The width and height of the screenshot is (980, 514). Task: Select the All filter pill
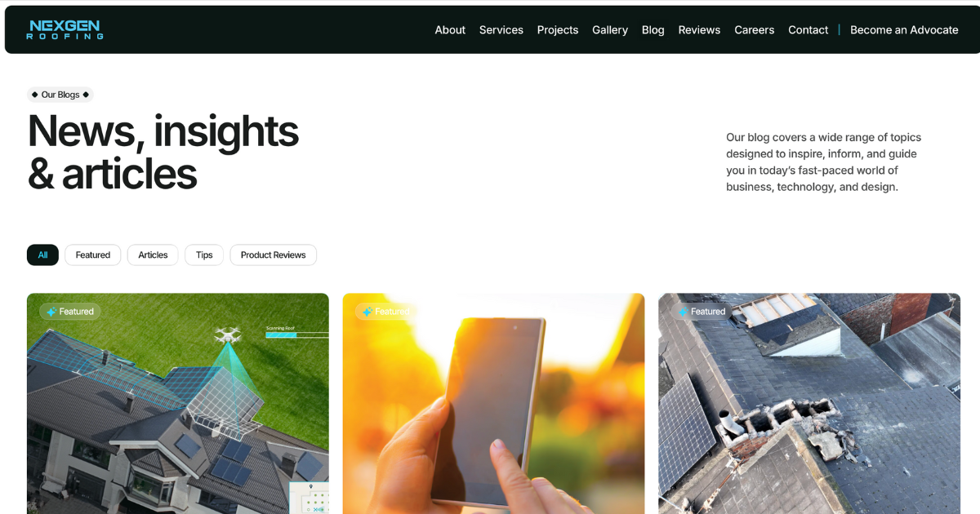pos(42,255)
